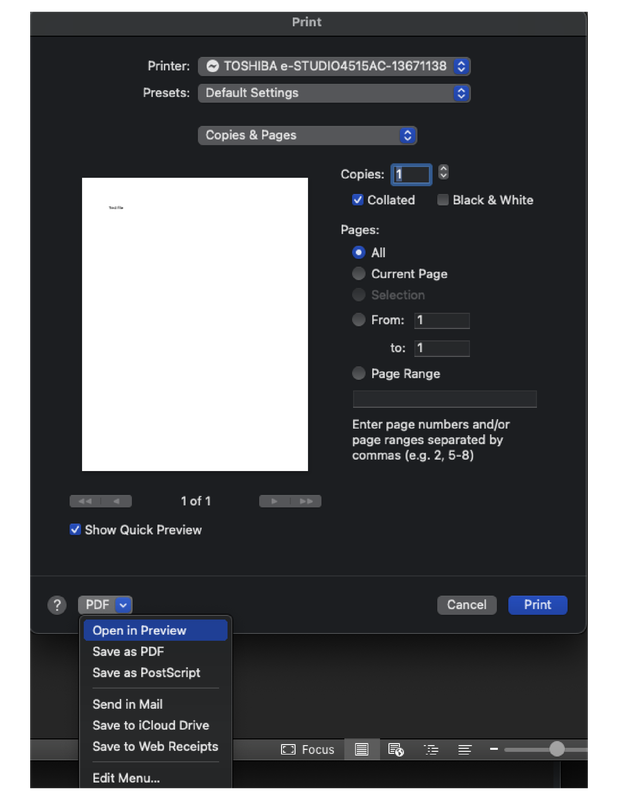Choose Save to Web Receipts menu item

(x=156, y=746)
